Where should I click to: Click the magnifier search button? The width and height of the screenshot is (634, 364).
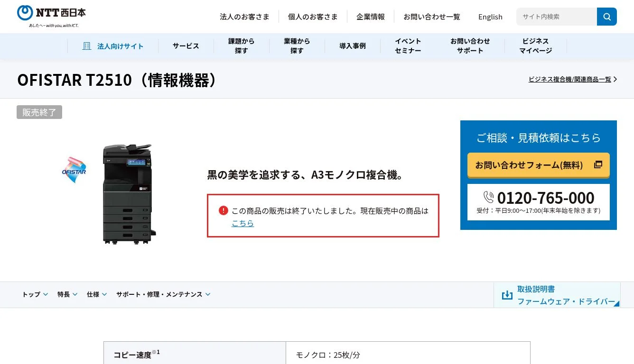pyautogui.click(x=607, y=17)
